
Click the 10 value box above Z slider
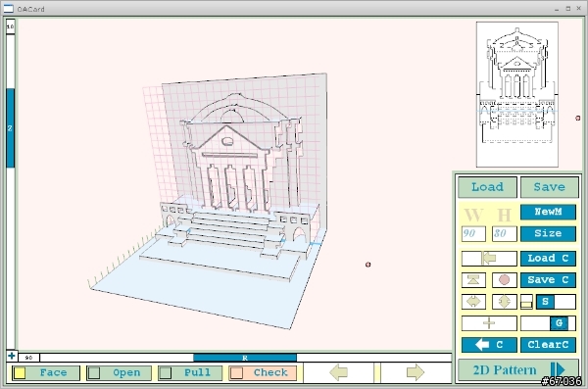(x=10, y=26)
